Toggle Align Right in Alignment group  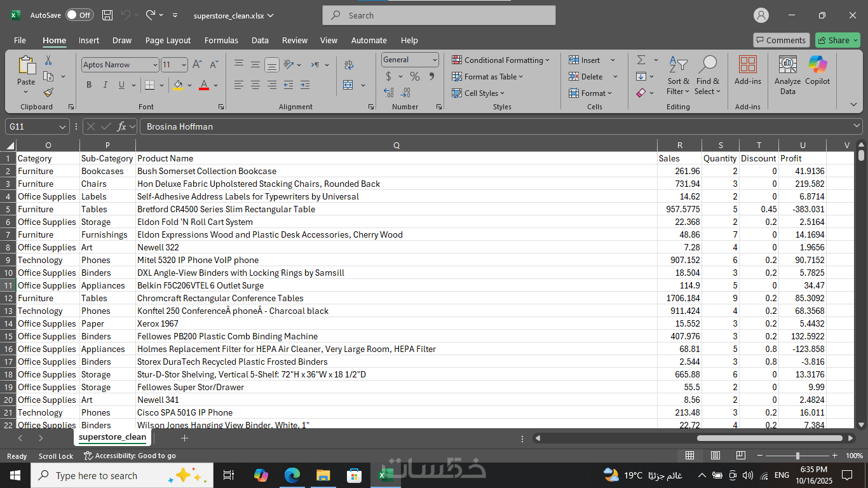point(271,85)
